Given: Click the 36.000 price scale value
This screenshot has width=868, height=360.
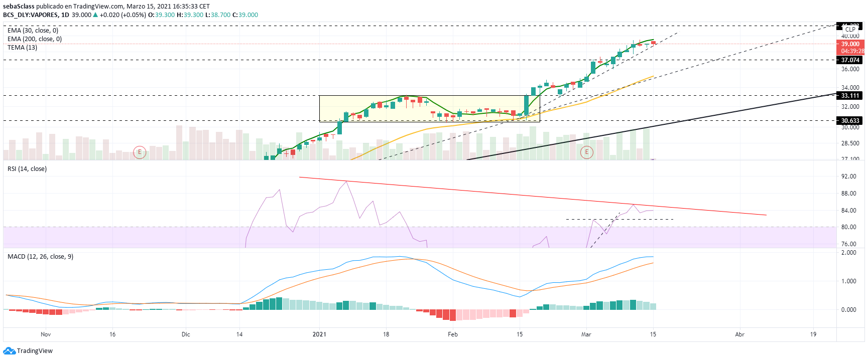Looking at the screenshot, I should [850, 69].
